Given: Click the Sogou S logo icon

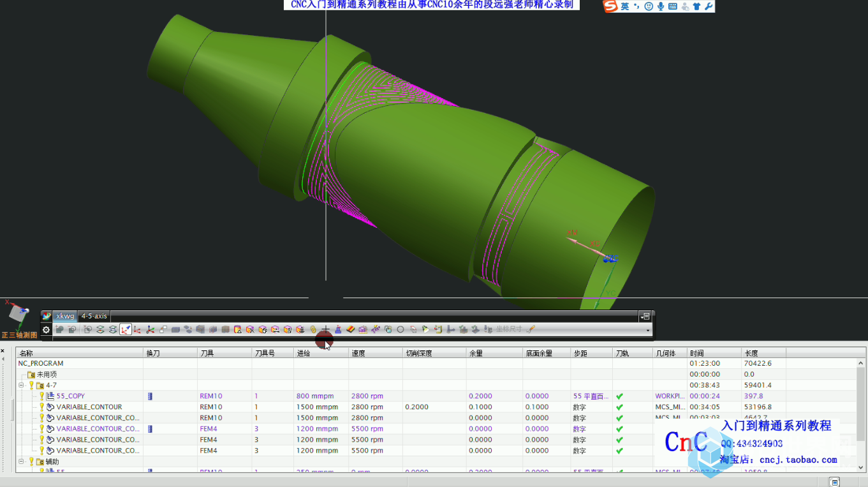Looking at the screenshot, I should pyautogui.click(x=610, y=6).
